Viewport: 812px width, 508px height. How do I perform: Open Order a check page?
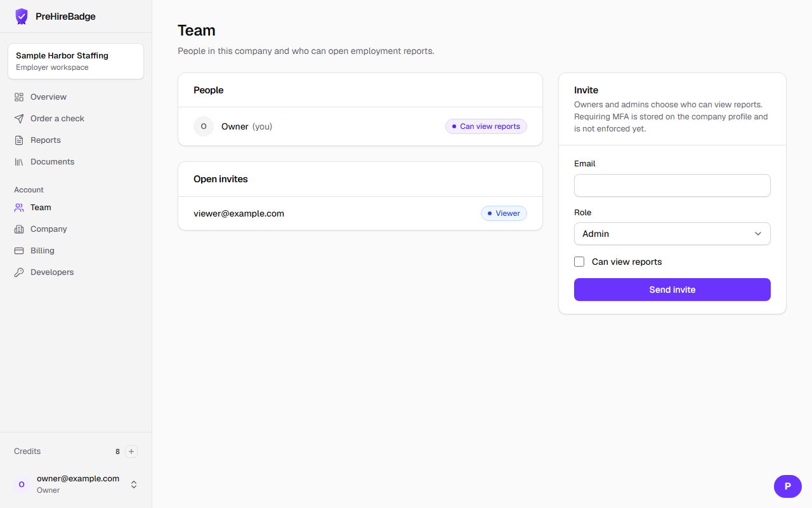point(76,119)
